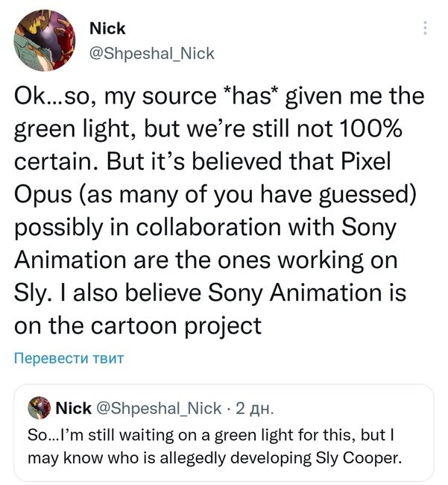
Task: Click Nick's large profile avatar
Action: 45,41
